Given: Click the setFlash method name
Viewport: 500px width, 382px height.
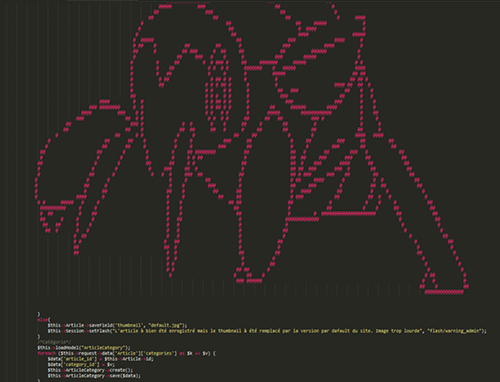Looking at the screenshot, I should [99, 331].
